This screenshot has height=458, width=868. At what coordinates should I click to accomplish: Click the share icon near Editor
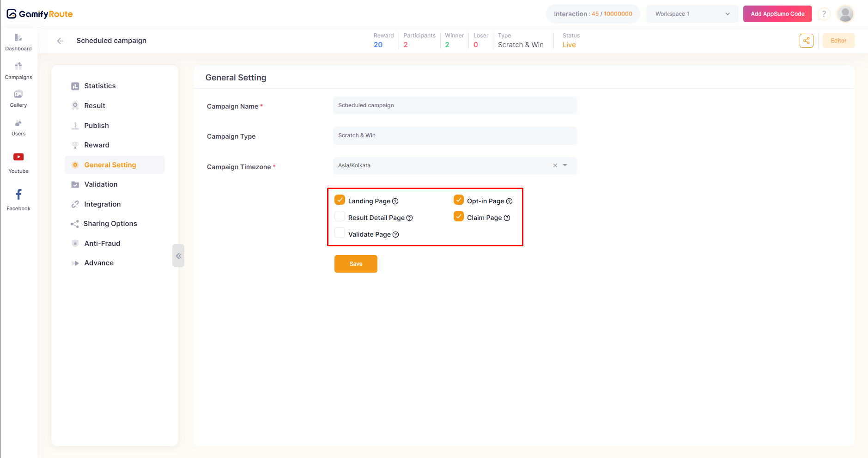[806, 41]
